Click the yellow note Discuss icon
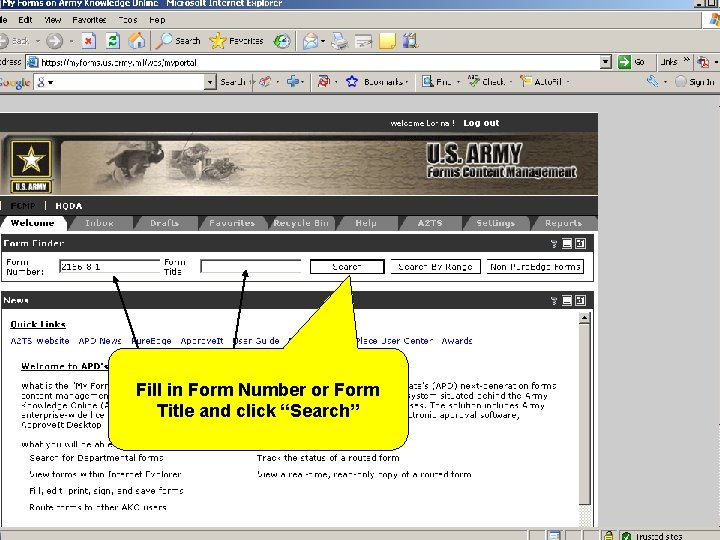The width and height of the screenshot is (720, 540). 387,41
